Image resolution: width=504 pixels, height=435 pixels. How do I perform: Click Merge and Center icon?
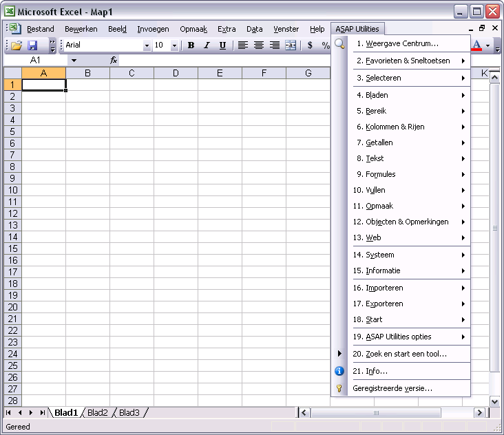pos(291,45)
